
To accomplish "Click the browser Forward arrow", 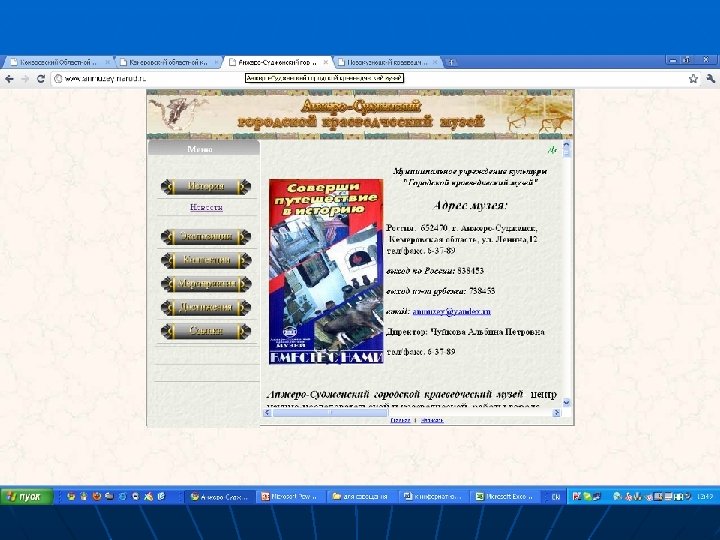I will tap(25, 79).
